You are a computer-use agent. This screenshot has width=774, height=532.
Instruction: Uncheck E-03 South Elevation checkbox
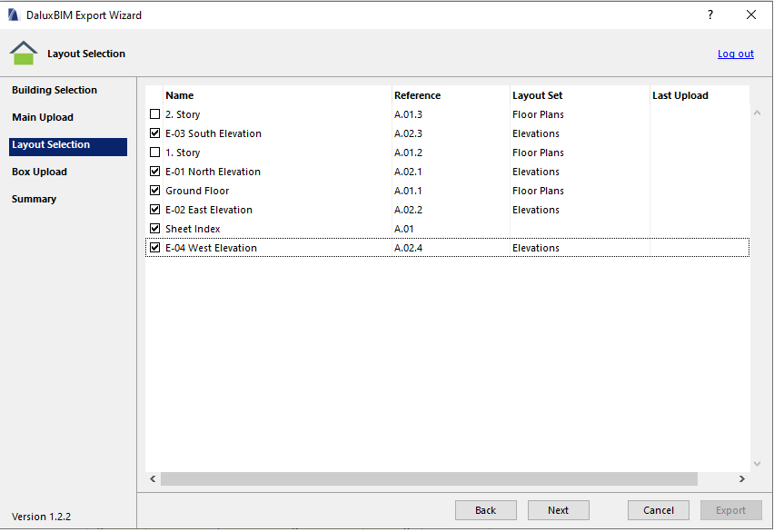click(x=154, y=133)
